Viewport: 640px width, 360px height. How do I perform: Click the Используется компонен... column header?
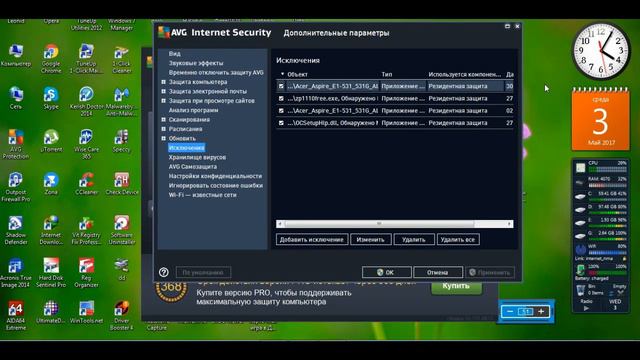tap(464, 74)
